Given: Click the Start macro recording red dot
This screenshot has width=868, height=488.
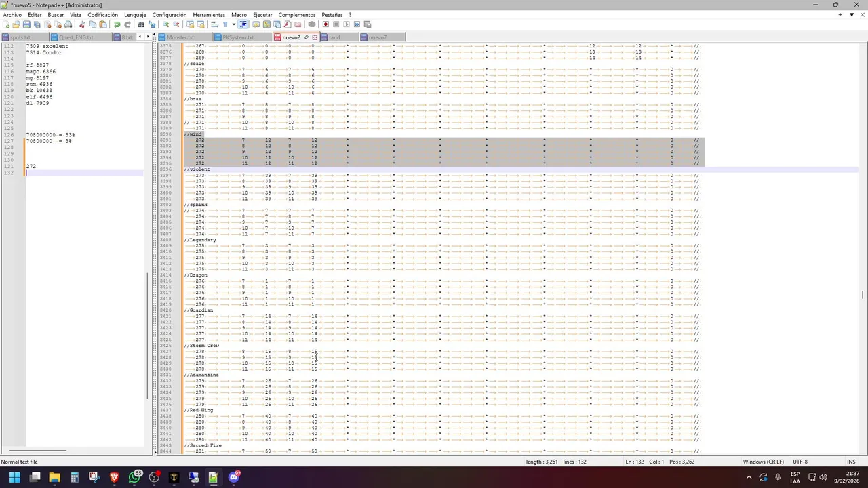Looking at the screenshot, I should click(x=325, y=24).
